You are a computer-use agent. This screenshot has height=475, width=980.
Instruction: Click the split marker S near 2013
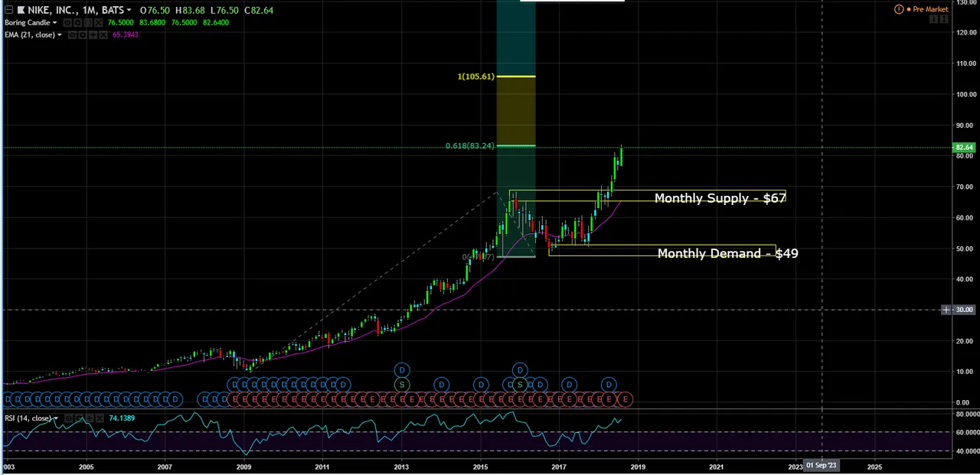tap(401, 384)
